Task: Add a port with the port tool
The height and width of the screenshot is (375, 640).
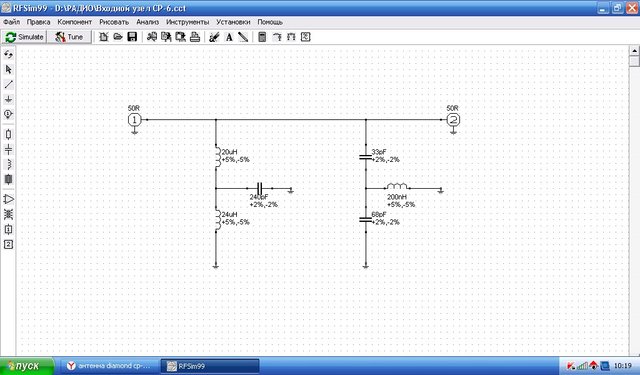Action: 8,115
